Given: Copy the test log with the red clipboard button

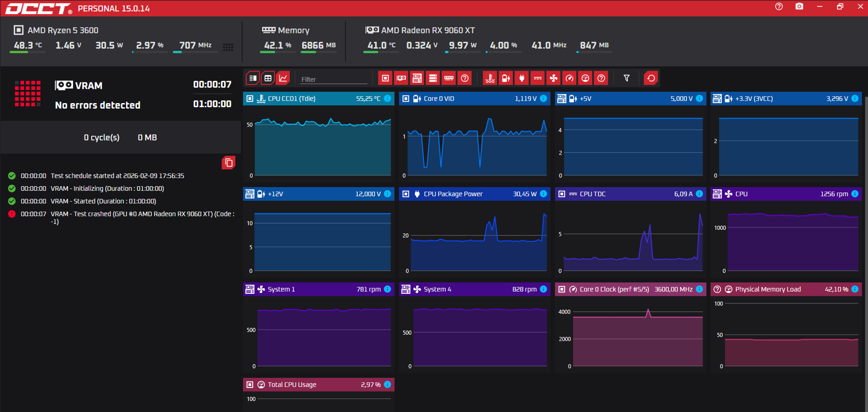Looking at the screenshot, I should tap(228, 163).
